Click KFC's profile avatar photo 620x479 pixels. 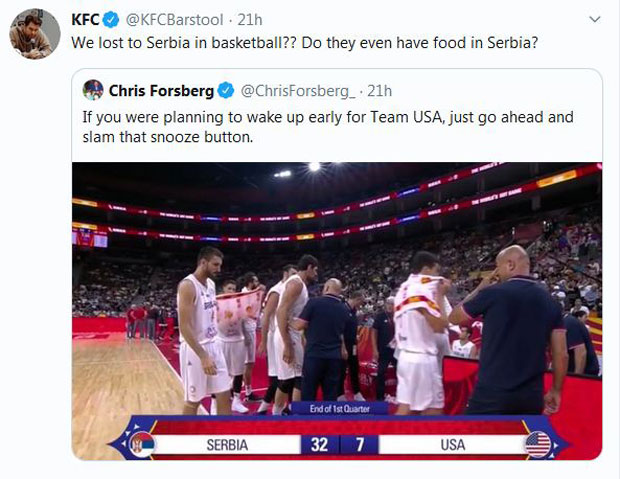tap(34, 34)
